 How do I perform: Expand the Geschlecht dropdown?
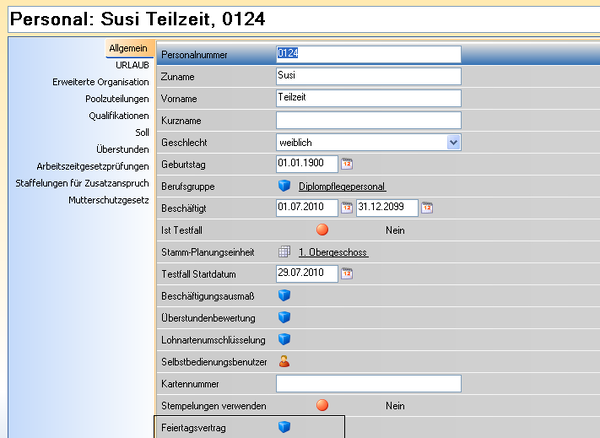[x=454, y=142]
